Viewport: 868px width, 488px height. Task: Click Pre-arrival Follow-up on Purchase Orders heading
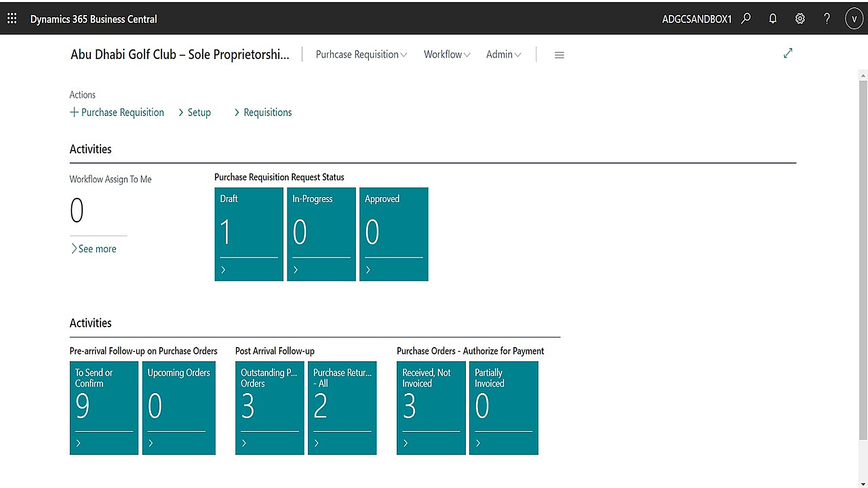[143, 351]
